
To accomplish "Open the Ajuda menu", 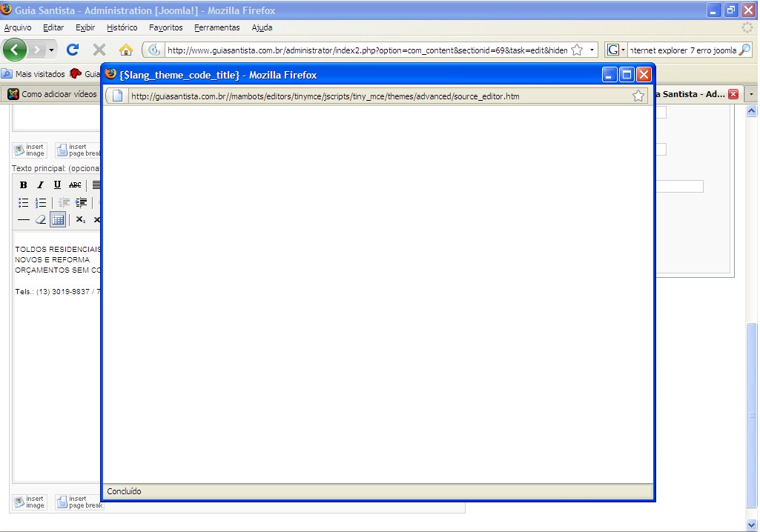I will tap(262, 27).
